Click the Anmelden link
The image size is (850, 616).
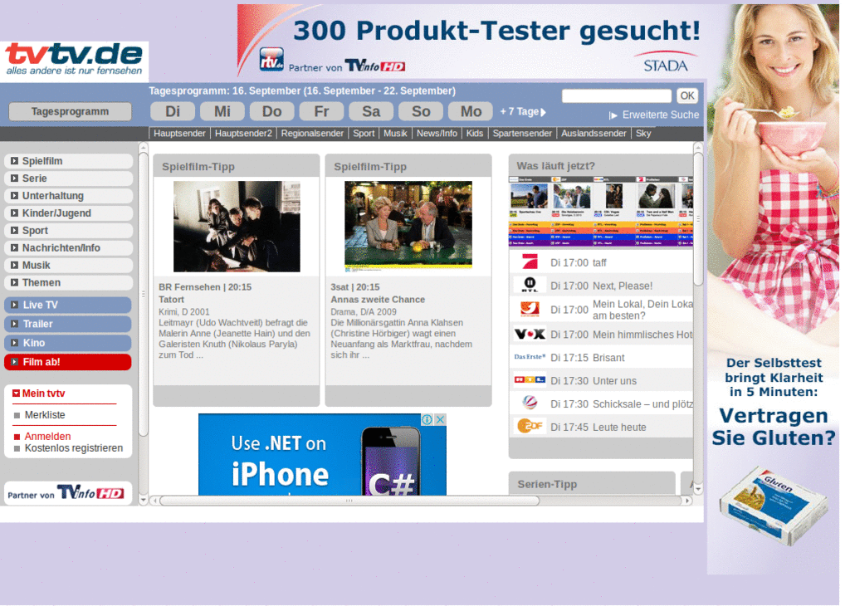coord(47,437)
